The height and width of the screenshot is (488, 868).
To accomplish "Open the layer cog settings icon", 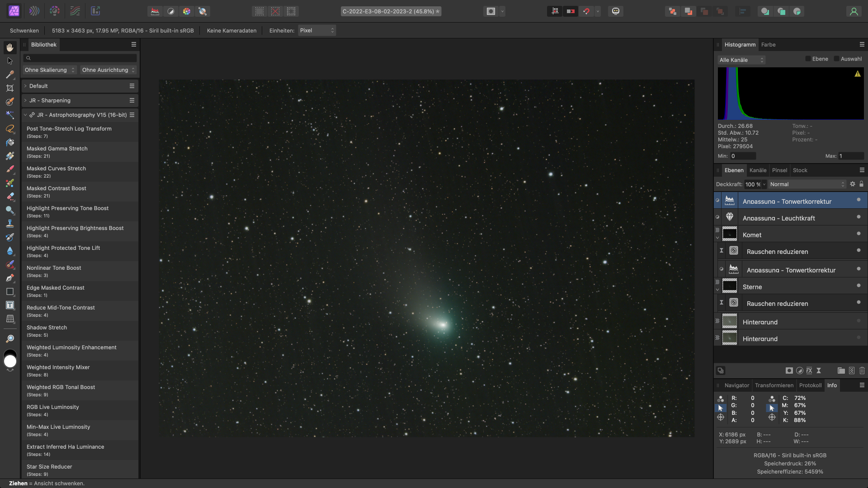I will coord(853,184).
